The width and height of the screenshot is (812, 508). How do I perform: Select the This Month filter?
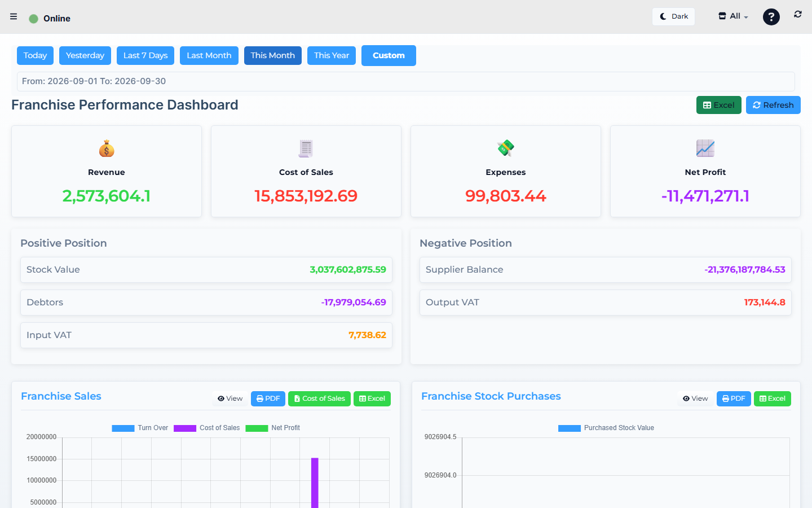click(273, 55)
